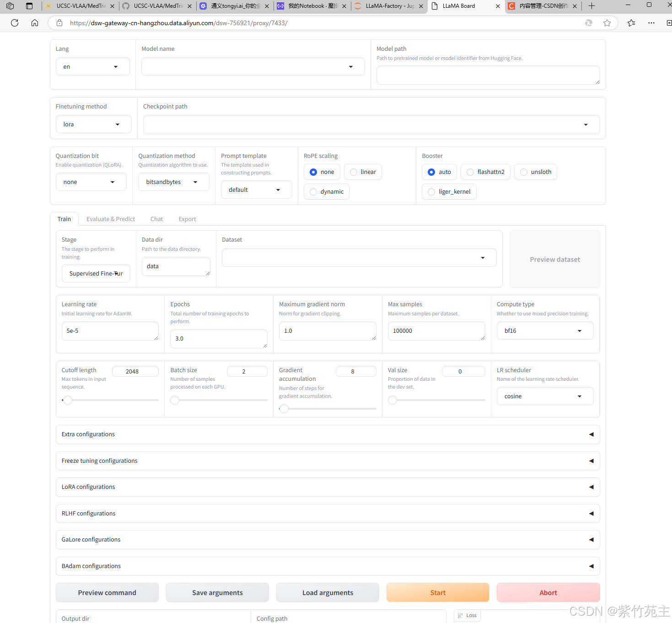Open the Prompt template dropdown
The width and height of the screenshot is (672, 623).
pos(257,190)
